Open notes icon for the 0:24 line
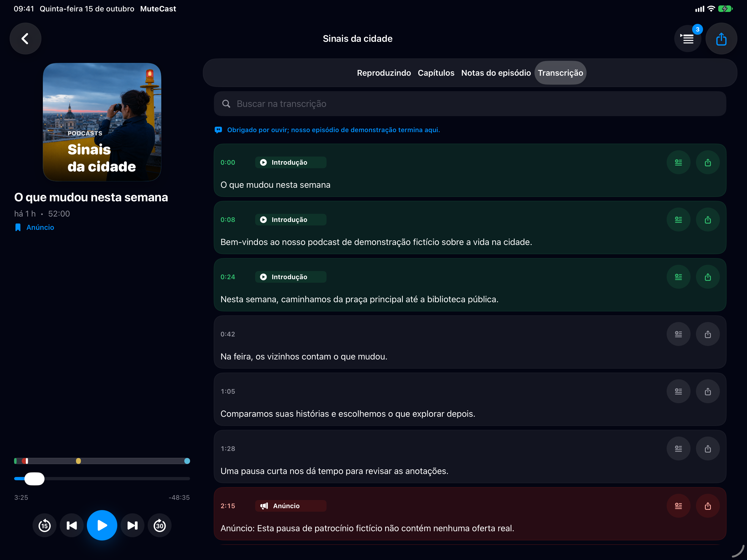The image size is (747, 560). point(678,277)
